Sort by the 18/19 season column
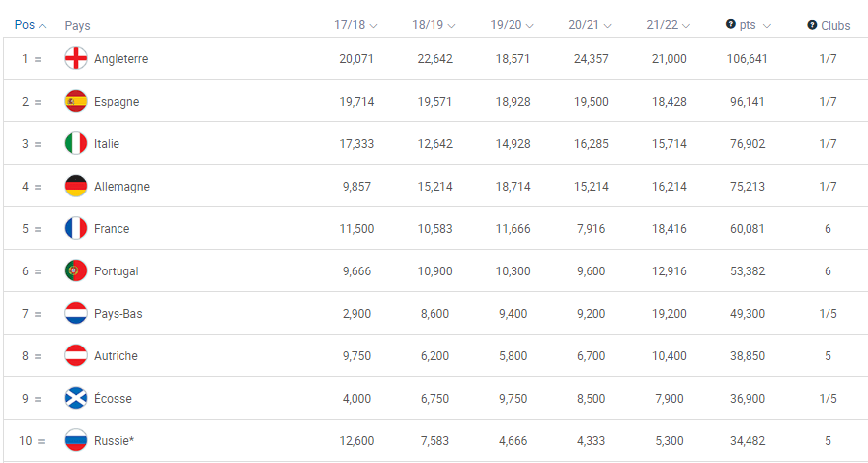The height and width of the screenshot is (463, 868). [x=434, y=25]
